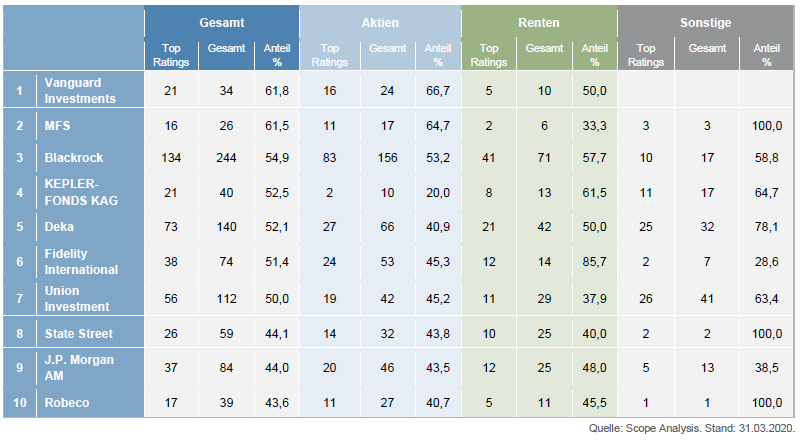Select the Blackrock row label
Image resolution: width=802 pixels, height=440 pixels.
73,158
